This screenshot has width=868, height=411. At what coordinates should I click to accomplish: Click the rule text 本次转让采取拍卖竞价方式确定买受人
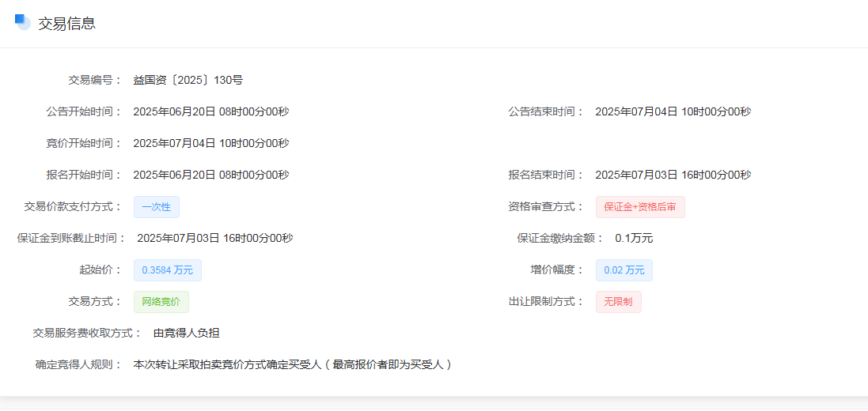[228, 365]
